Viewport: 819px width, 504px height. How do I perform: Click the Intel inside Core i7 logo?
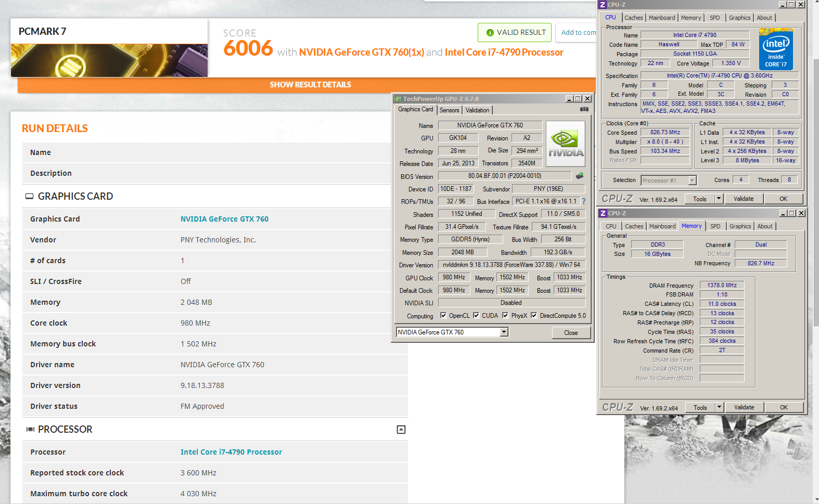coord(776,49)
